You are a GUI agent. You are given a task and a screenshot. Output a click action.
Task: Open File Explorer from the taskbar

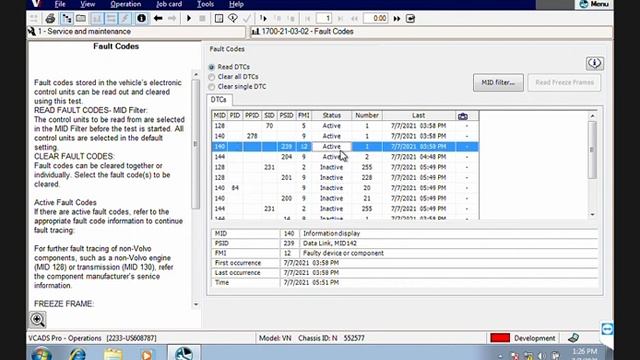(113, 353)
